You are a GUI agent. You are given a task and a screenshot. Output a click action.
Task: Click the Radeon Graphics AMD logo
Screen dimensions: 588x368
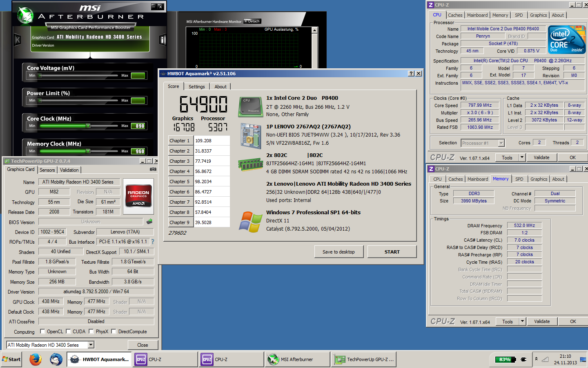click(x=138, y=195)
